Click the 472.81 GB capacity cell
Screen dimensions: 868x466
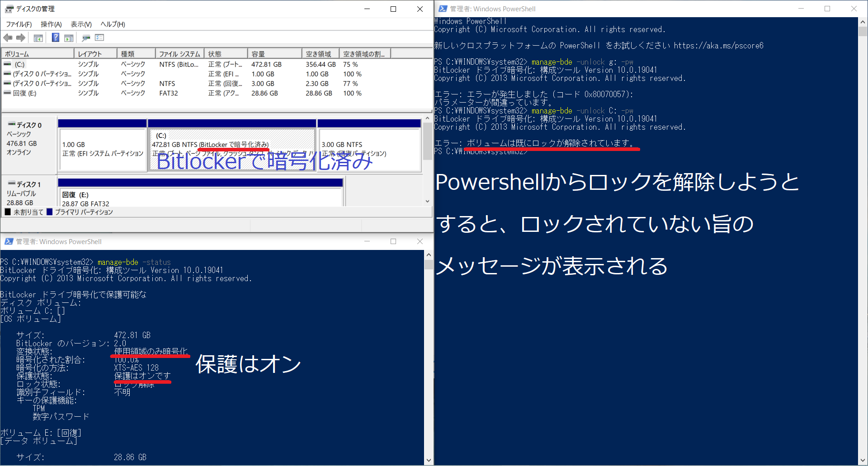(x=266, y=64)
